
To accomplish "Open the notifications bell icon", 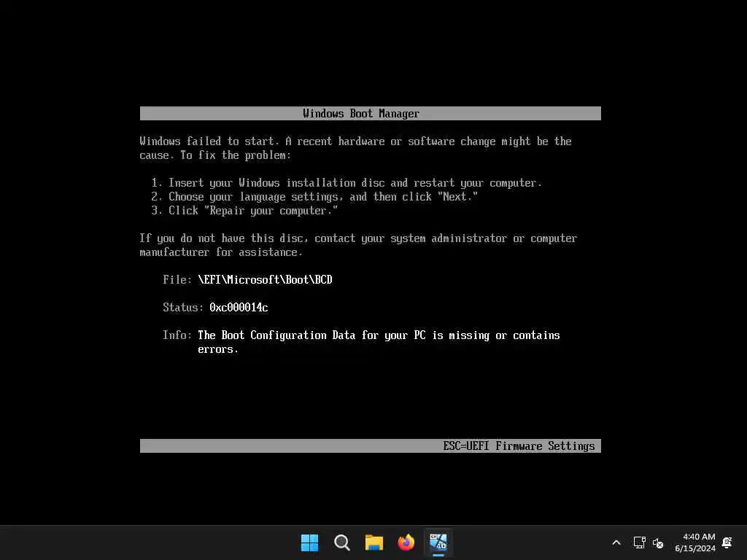I will (727, 542).
